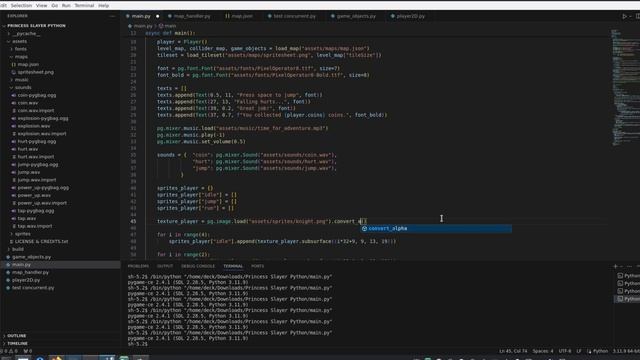Select the first Python terminal instance
This screenshot has width=640, height=360.
[627, 276]
